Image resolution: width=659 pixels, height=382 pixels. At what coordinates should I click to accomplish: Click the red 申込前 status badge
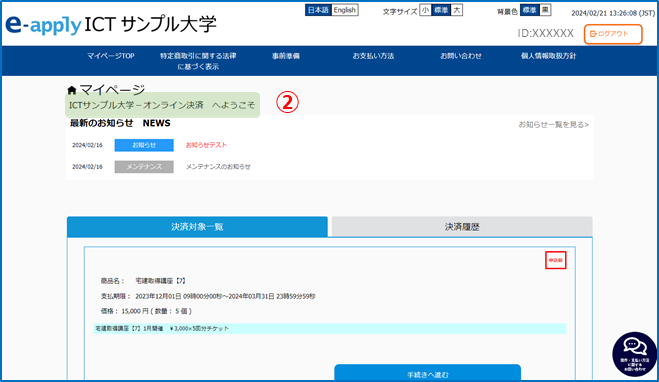(556, 260)
